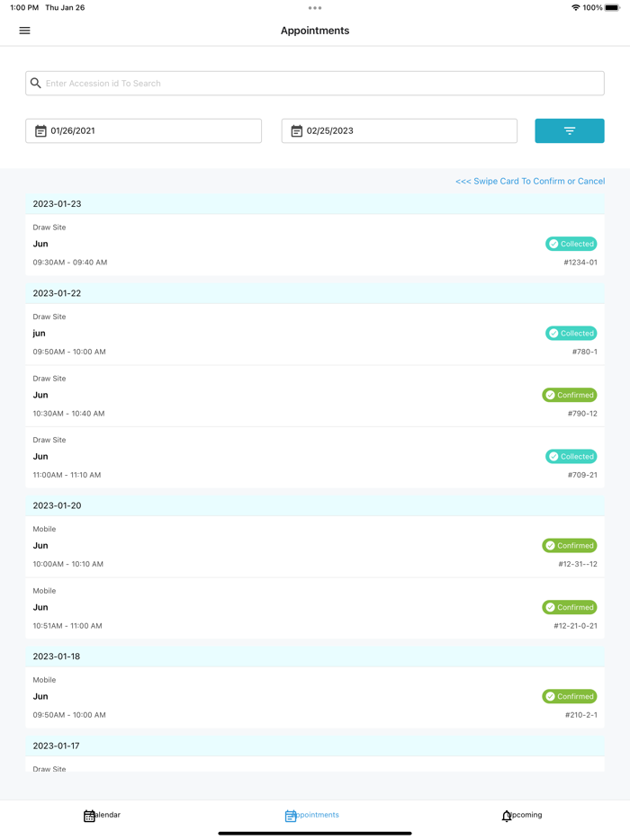The image size is (630, 840).
Task: Click the Calendar tab icon
Action: point(89,816)
